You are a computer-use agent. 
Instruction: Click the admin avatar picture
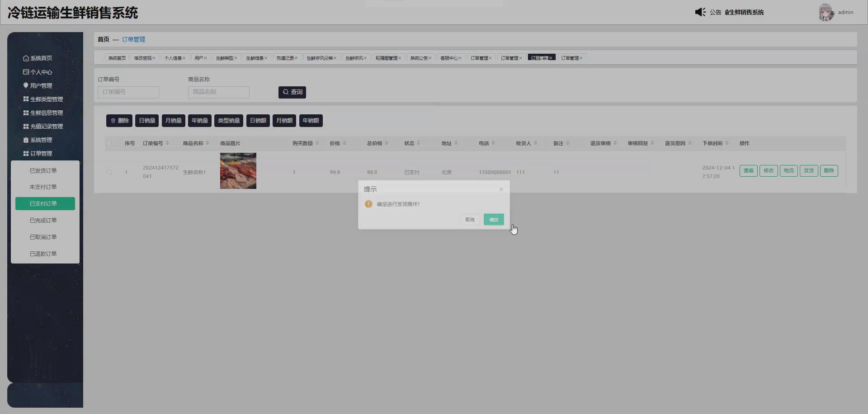[x=826, y=12]
